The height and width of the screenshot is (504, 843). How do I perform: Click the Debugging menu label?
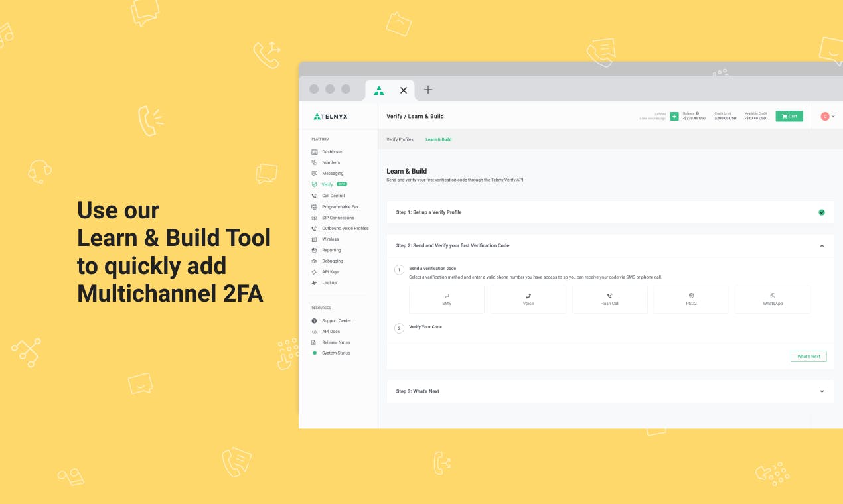point(333,261)
